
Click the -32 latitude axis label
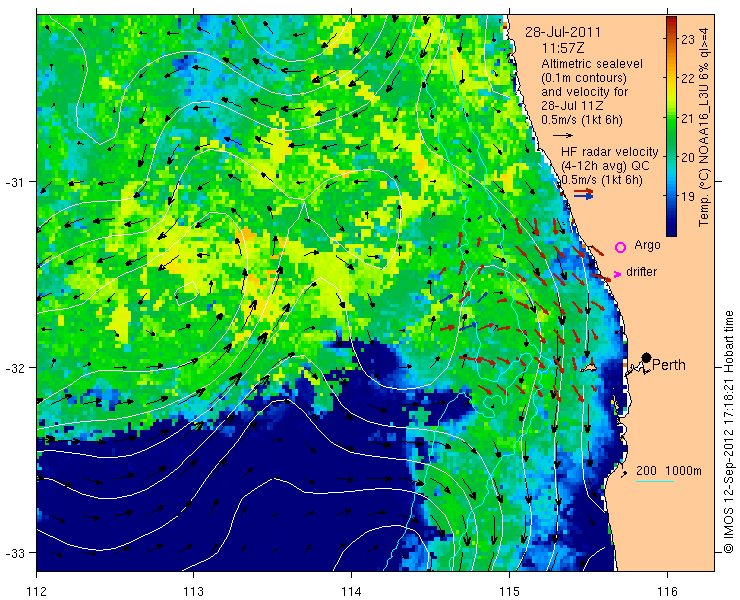(15, 367)
